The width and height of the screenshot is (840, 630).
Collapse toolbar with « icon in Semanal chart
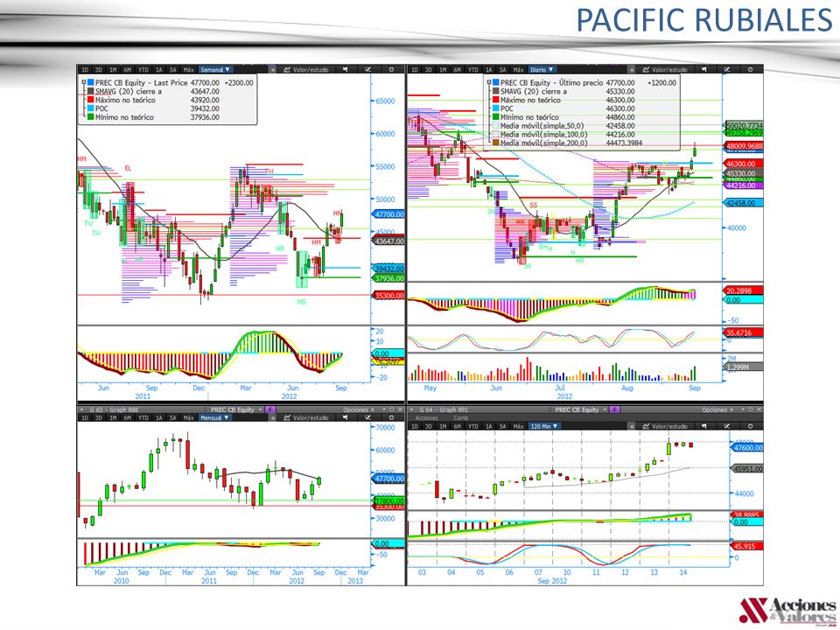pos(273,70)
